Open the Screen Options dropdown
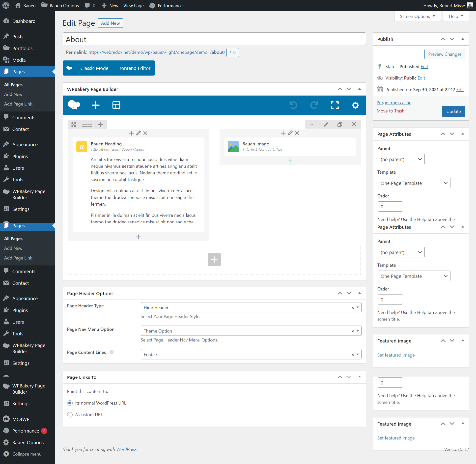The width and height of the screenshot is (476, 464). click(418, 16)
